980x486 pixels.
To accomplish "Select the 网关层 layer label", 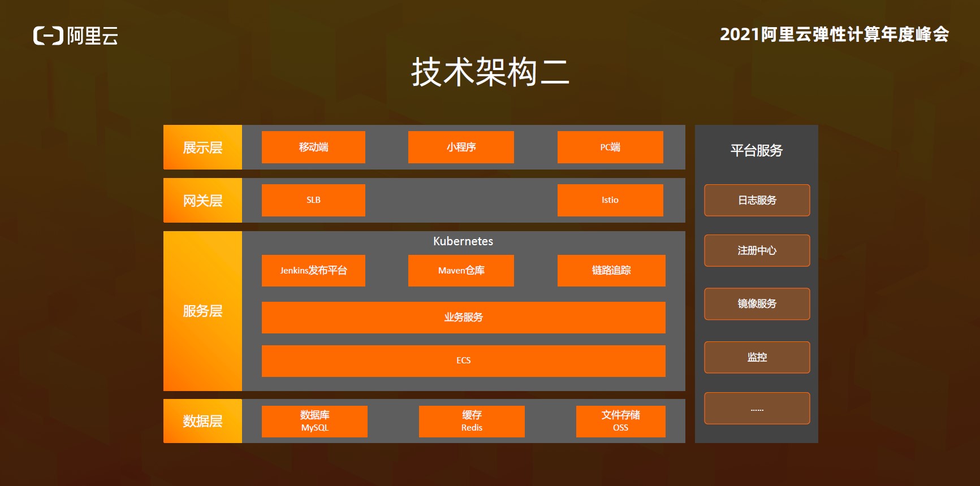I will tap(202, 201).
